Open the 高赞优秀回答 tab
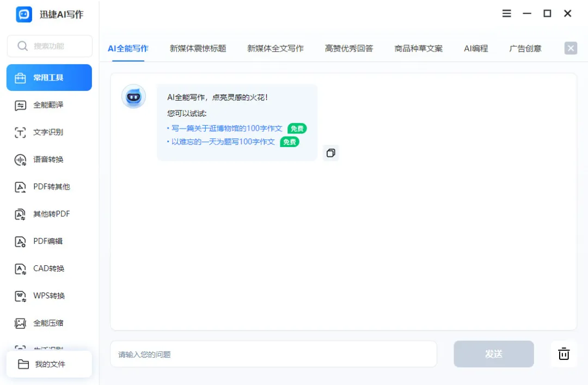The width and height of the screenshot is (588, 385). click(348, 48)
